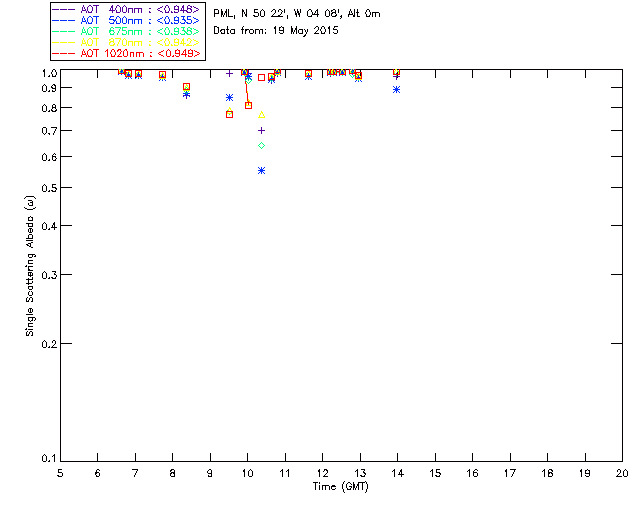
Task: Click the x-axis tick label 15
Action: pyautogui.click(x=435, y=473)
